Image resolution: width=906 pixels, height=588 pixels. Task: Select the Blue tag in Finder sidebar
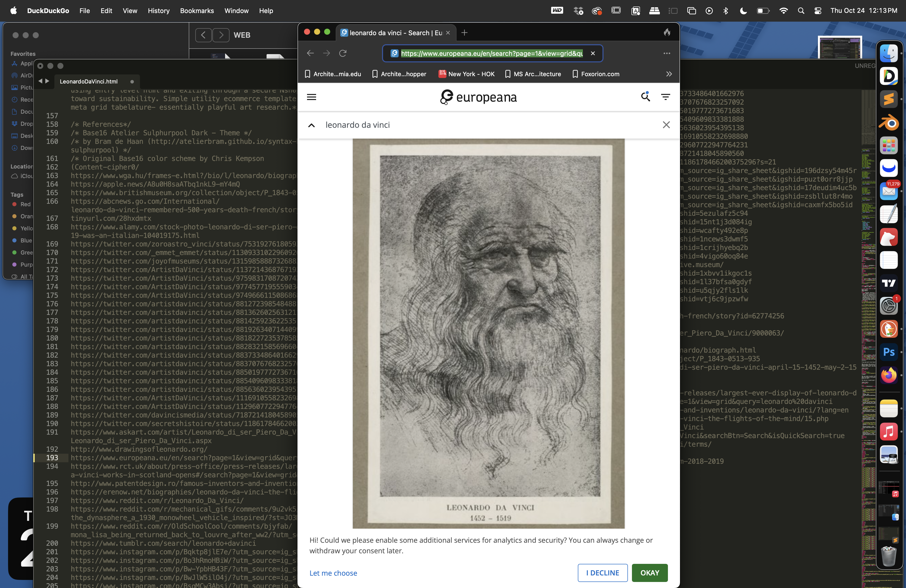pos(22,240)
